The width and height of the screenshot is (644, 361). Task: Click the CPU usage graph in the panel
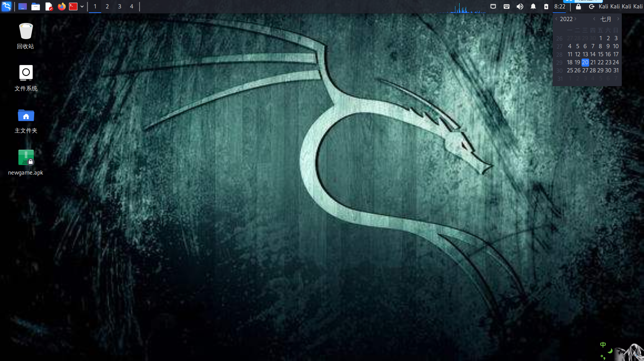click(x=462, y=8)
